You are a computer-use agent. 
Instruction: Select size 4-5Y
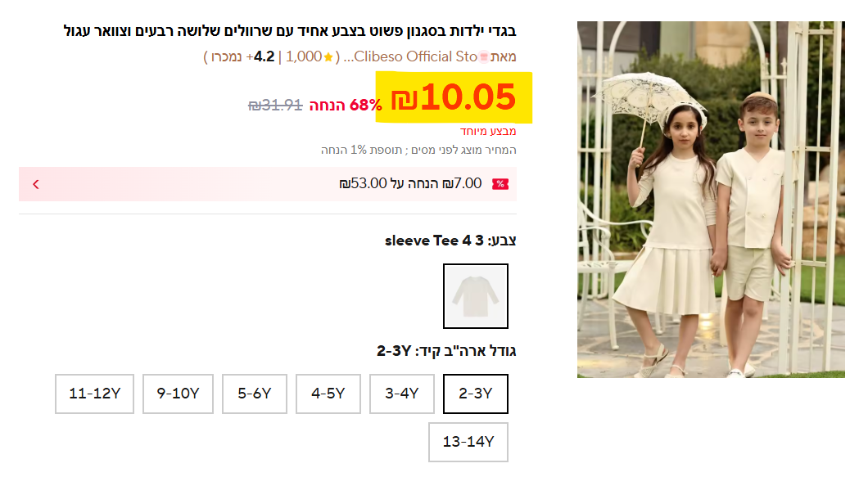328,394
